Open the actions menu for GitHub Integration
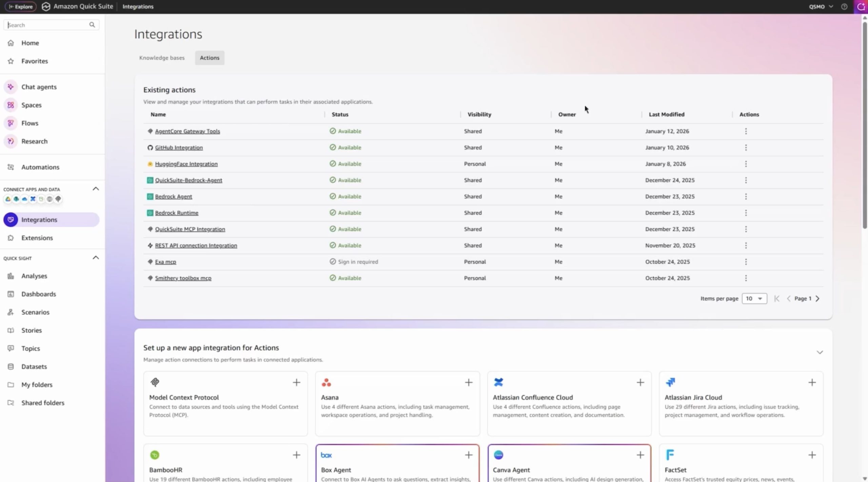 click(746, 147)
